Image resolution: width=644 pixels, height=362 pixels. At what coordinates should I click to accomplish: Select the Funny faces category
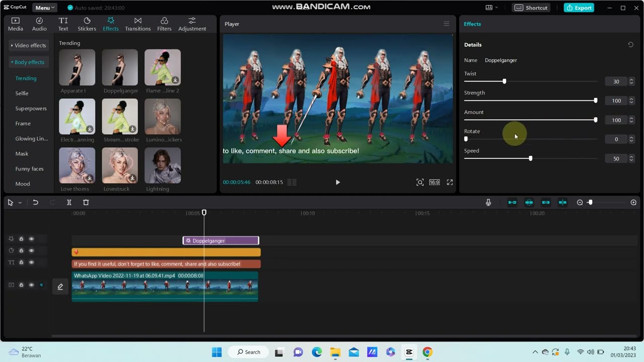[29, 169]
